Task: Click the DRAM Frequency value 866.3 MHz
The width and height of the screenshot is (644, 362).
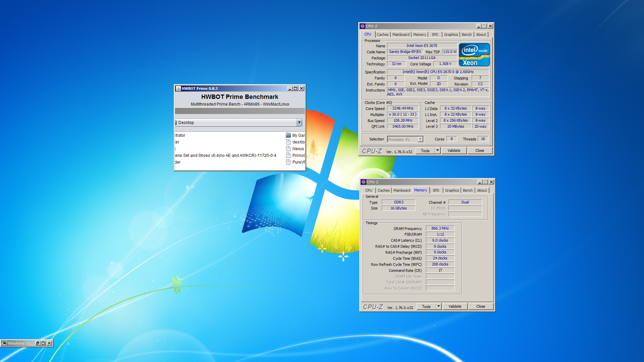Action: click(440, 228)
